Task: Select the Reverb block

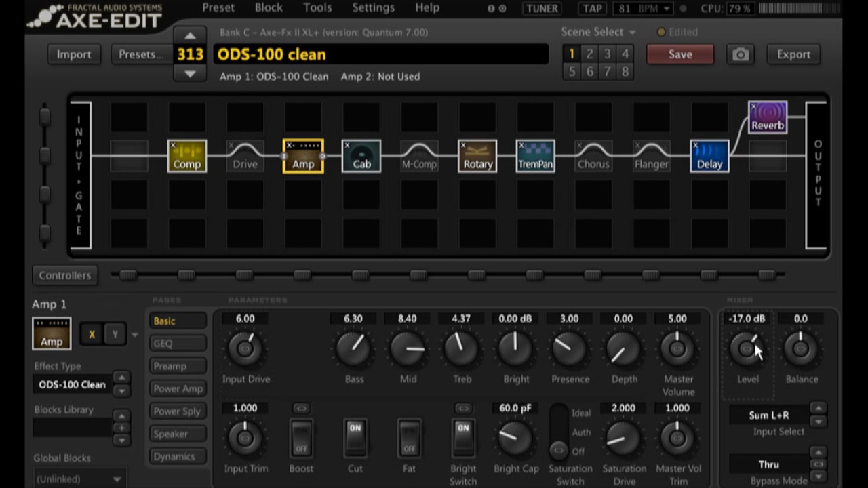Action: tap(768, 117)
